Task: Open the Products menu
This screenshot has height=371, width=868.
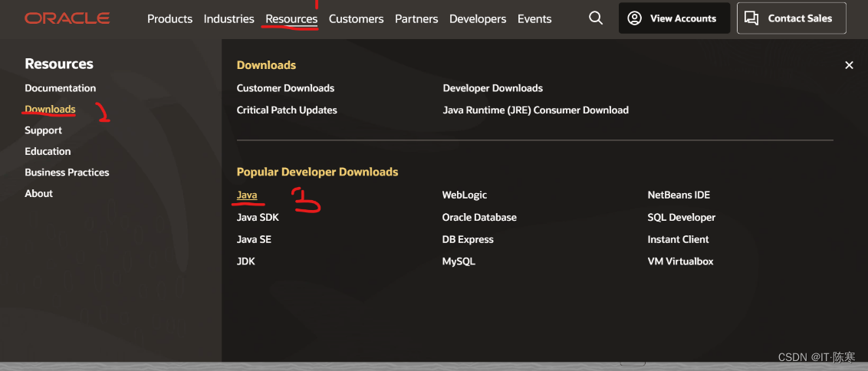Action: [x=170, y=19]
